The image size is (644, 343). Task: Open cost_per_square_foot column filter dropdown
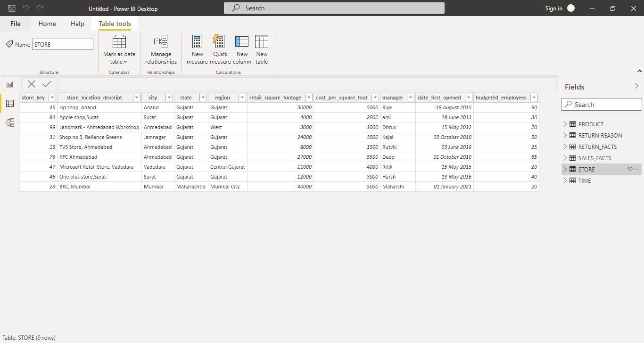click(x=375, y=98)
